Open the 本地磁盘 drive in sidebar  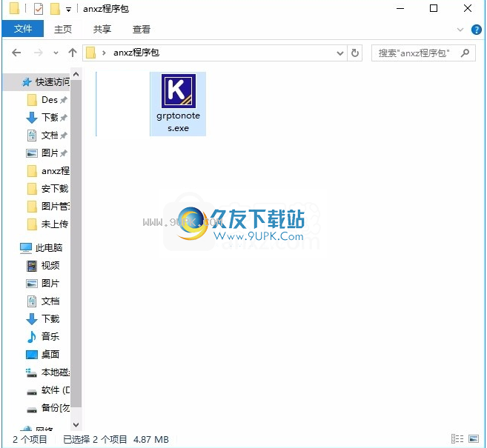(47, 372)
